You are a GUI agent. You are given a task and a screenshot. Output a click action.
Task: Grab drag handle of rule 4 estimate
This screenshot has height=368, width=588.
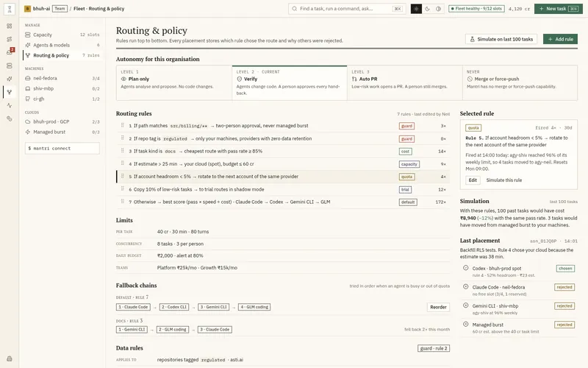click(x=122, y=163)
